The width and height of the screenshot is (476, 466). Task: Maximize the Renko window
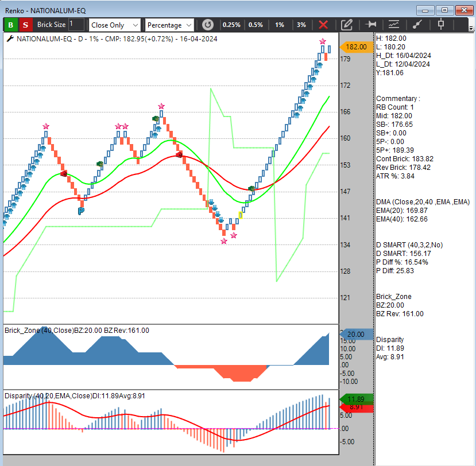tap(444, 10)
